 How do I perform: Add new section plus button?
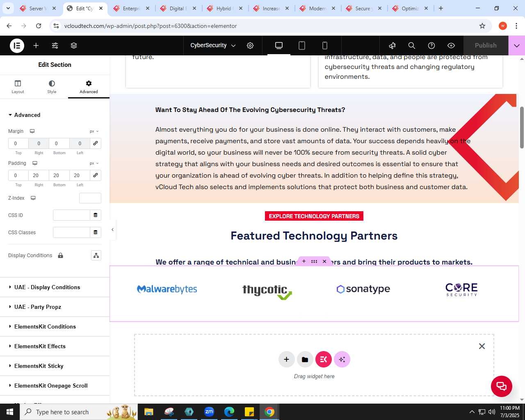[x=287, y=359]
